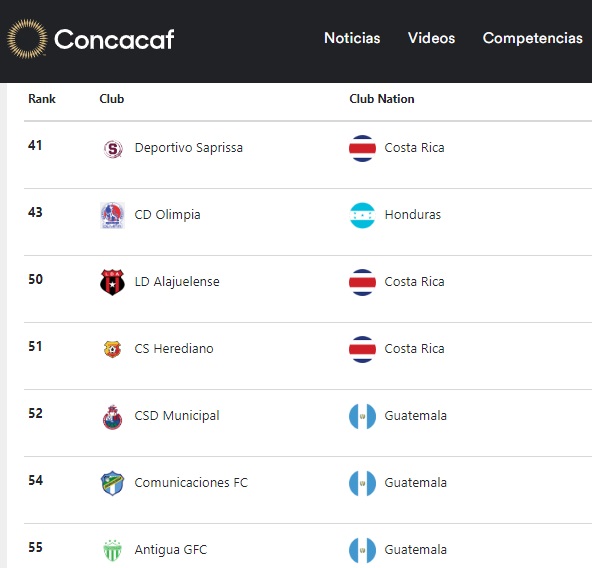Screen dimensions: 592x568
Task: Click the LD Alajuelense shield crest
Action: pos(112,282)
